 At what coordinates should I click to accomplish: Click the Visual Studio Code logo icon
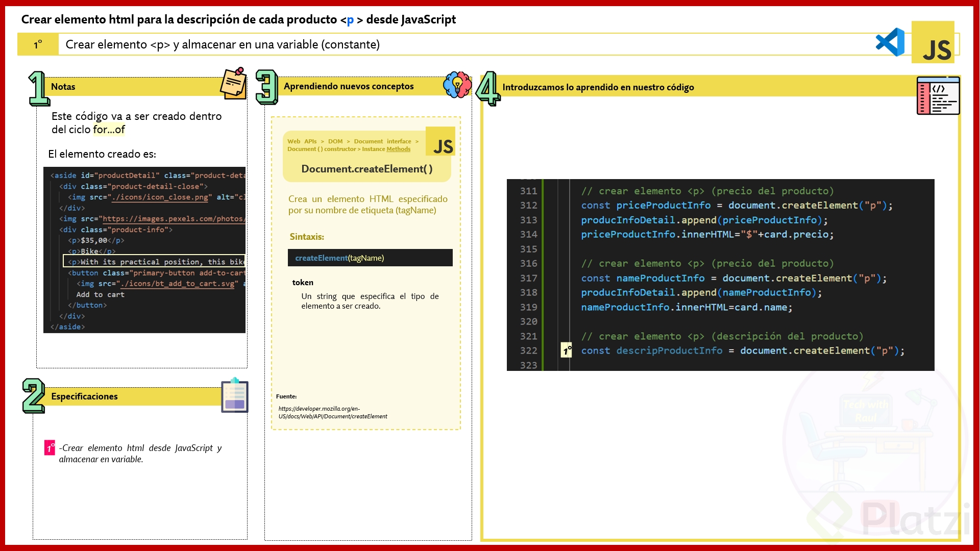(x=890, y=42)
